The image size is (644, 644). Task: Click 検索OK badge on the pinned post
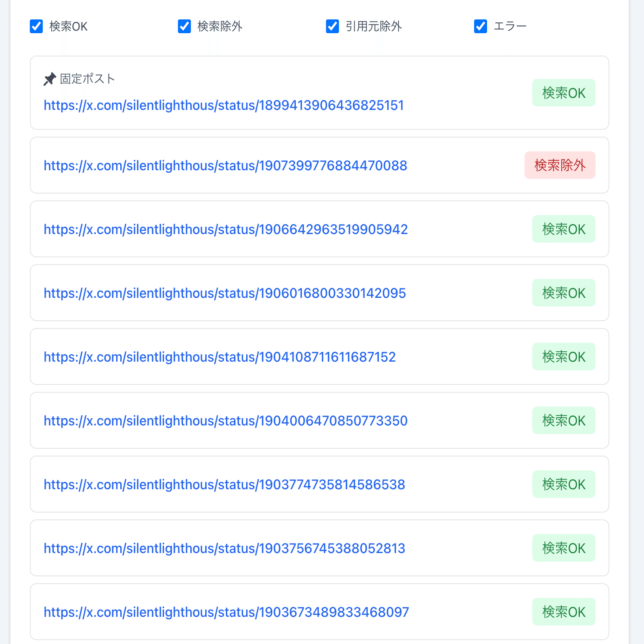pyautogui.click(x=564, y=93)
